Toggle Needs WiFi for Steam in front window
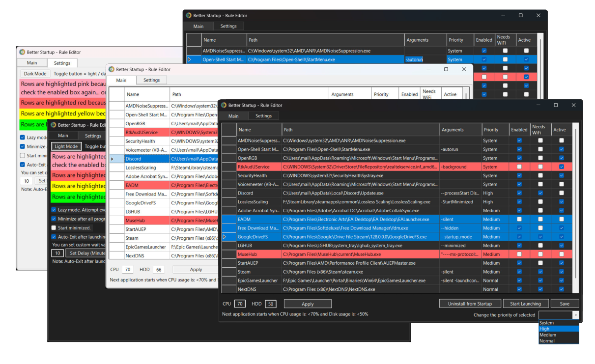Screen dimensions: 595x364 click(x=540, y=272)
